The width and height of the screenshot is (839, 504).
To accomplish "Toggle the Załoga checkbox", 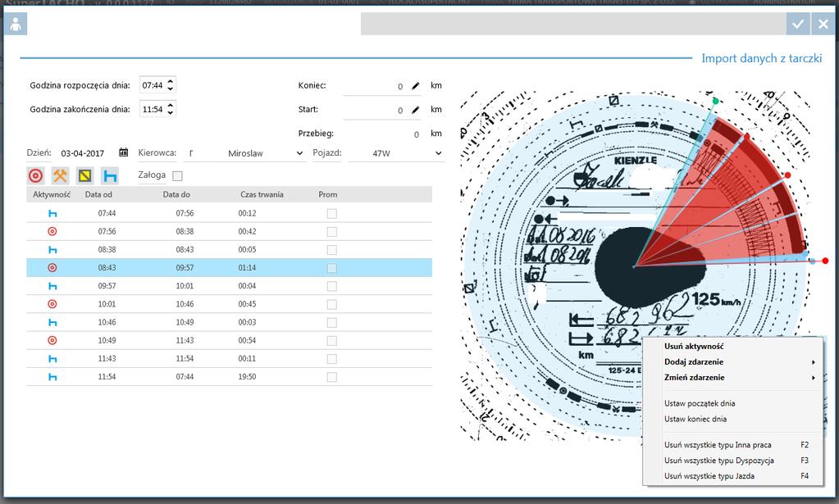I will 178,176.
